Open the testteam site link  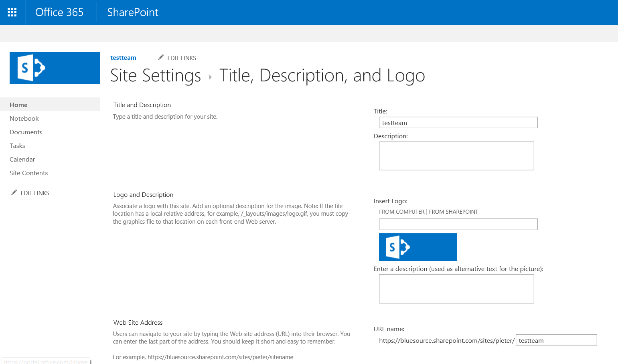coord(123,58)
